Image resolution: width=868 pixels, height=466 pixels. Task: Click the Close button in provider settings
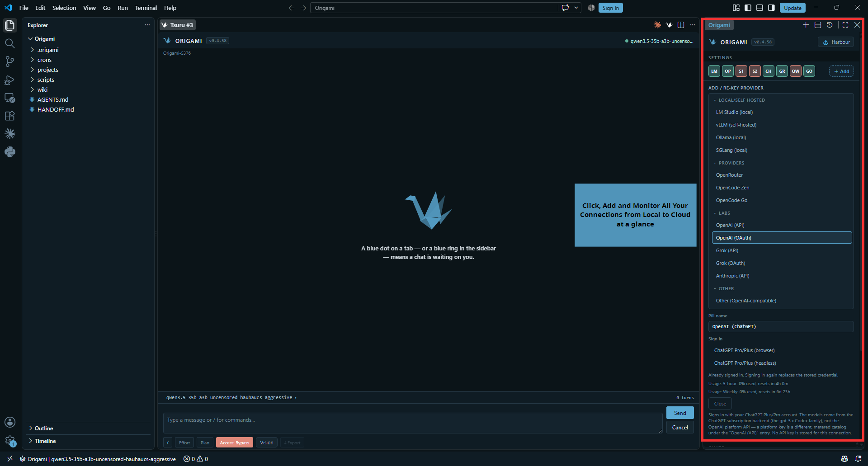pos(720,404)
